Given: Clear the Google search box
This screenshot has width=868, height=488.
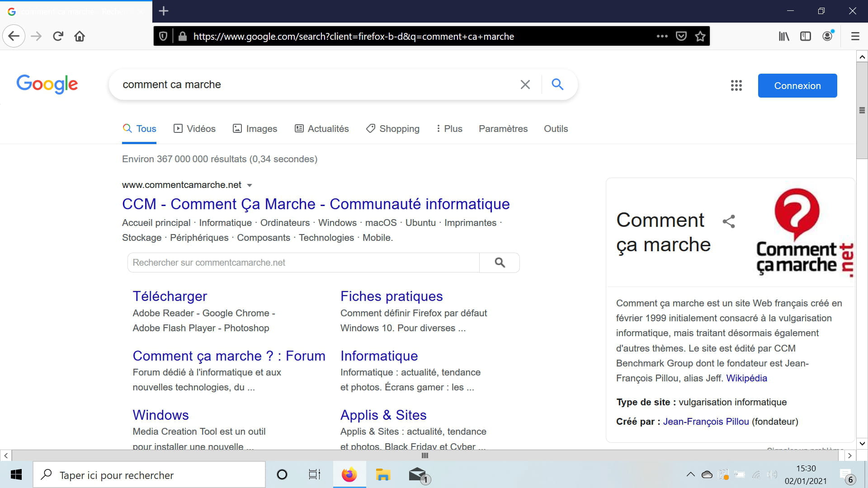Looking at the screenshot, I should [x=525, y=84].
